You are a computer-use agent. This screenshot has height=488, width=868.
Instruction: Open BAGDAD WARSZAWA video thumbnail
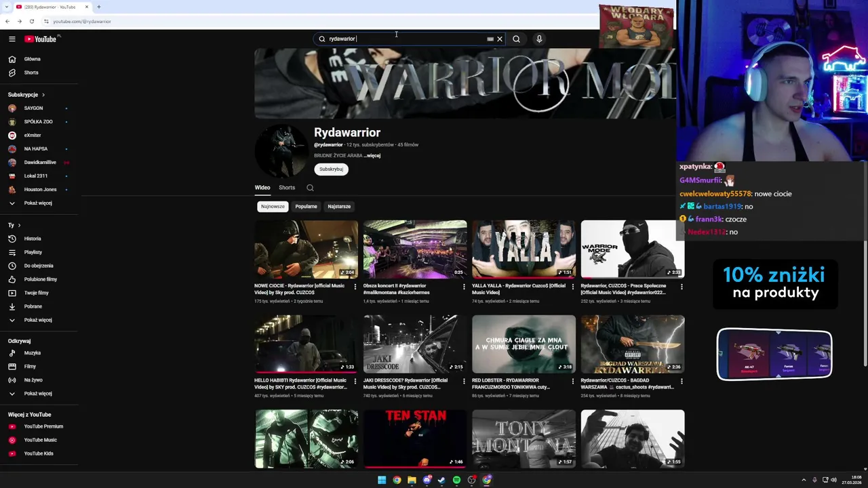tap(633, 344)
